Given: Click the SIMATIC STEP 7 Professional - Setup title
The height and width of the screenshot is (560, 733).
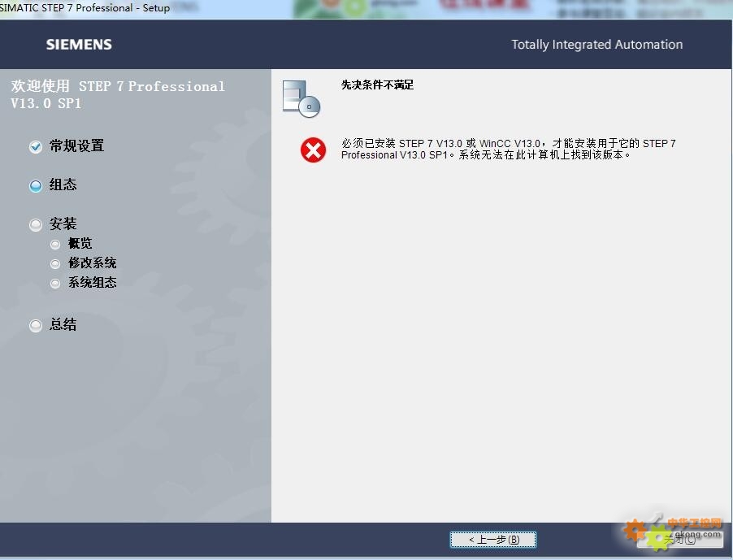Looking at the screenshot, I should pos(85,8).
